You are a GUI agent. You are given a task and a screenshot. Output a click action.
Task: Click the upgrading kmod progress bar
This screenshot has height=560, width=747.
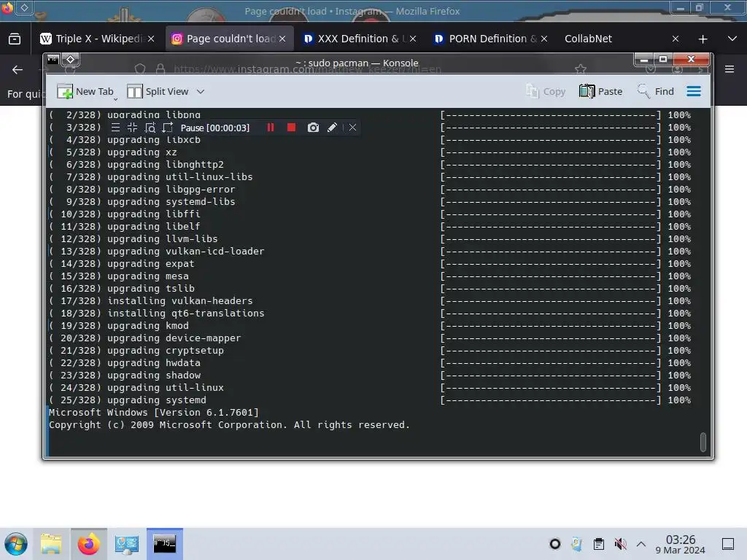click(x=551, y=326)
